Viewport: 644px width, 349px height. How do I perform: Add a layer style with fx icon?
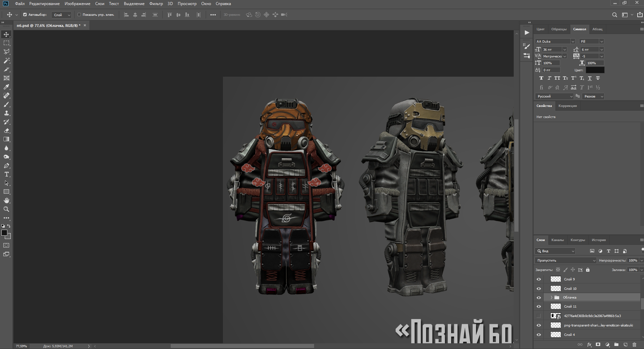tap(589, 344)
